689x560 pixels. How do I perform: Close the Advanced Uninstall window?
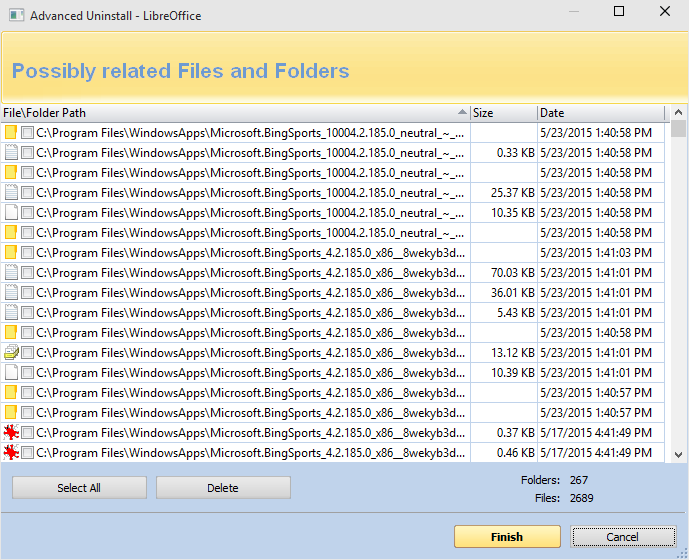[x=665, y=11]
